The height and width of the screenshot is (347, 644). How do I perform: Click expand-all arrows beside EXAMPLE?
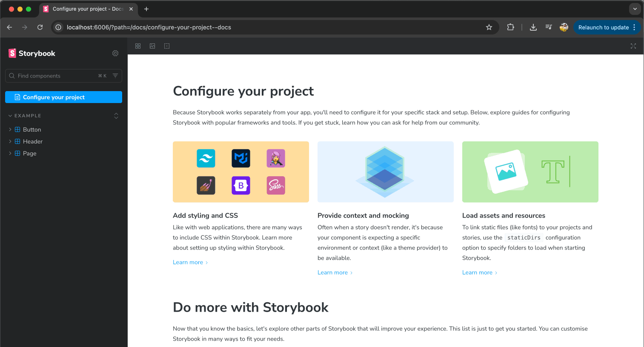click(x=116, y=116)
